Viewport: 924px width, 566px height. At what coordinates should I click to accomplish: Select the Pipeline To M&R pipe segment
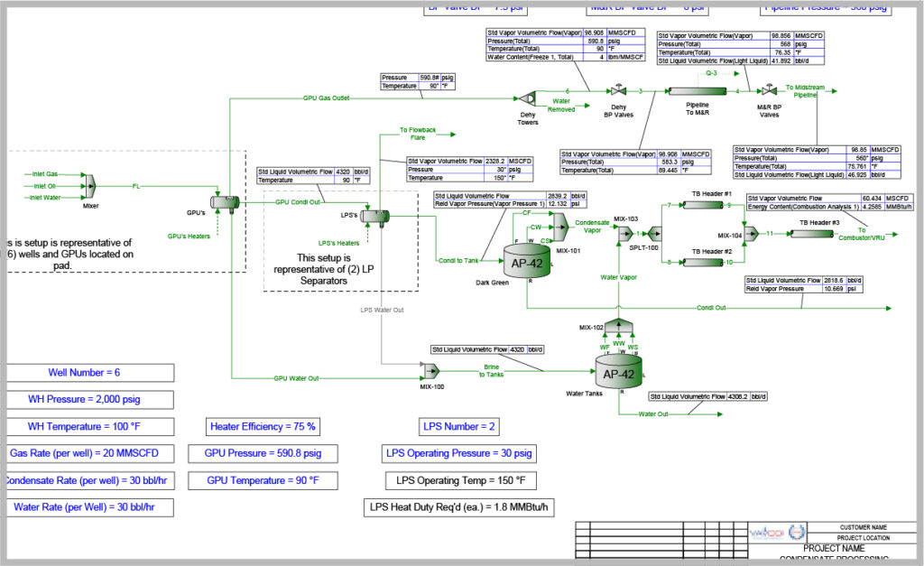[698, 92]
